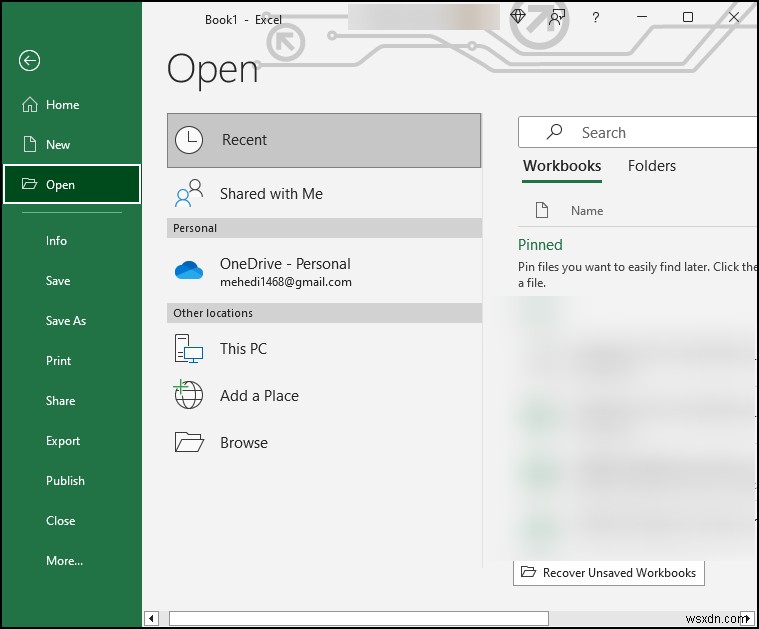This screenshot has height=629, width=759.
Task: Switch to the Folders tab
Action: 652,166
